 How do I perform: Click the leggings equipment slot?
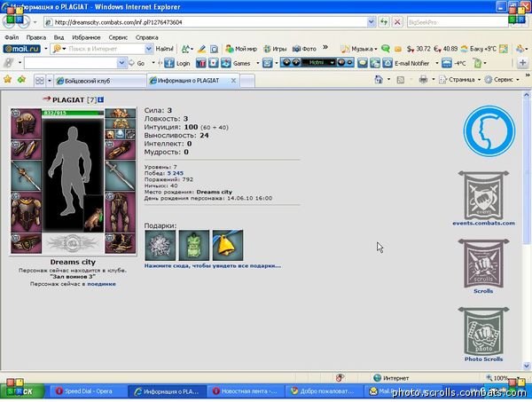120,212
